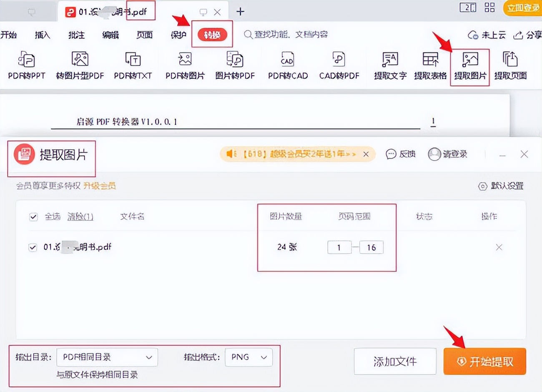Open the CAD转PDF converter
Image resolution: width=542 pixels, height=392 pixels.
pos(339,65)
